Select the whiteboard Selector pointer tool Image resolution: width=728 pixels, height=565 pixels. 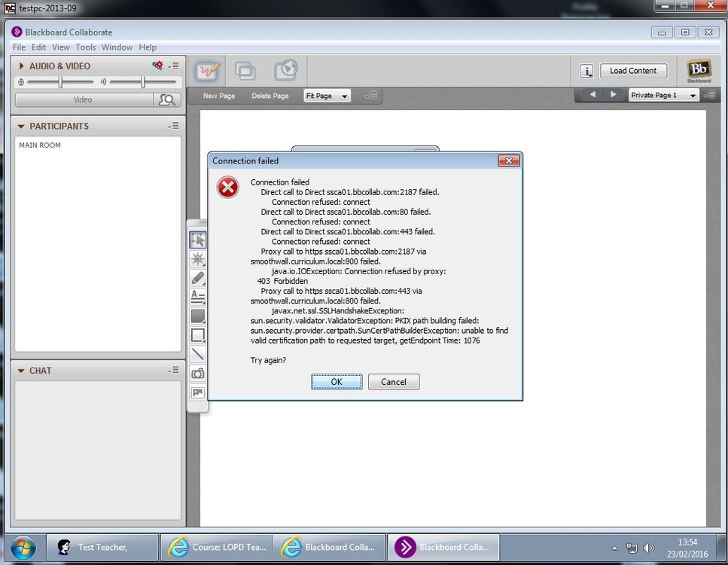point(198,240)
